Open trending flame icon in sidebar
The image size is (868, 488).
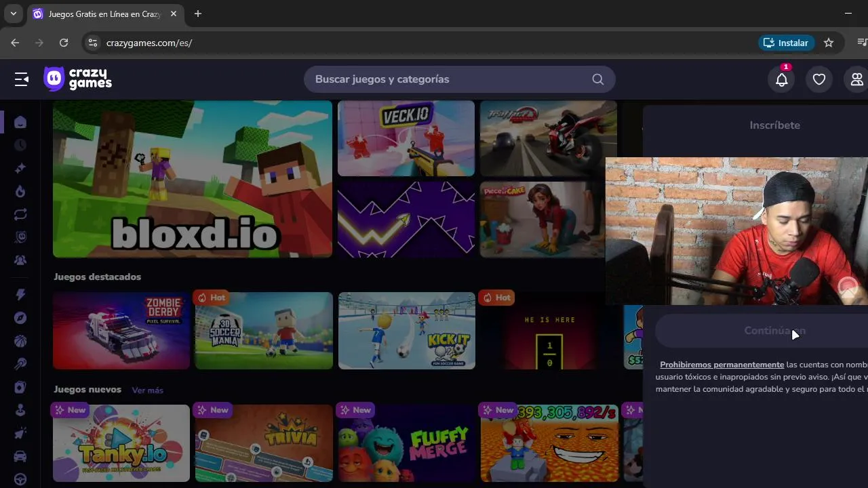pyautogui.click(x=20, y=192)
